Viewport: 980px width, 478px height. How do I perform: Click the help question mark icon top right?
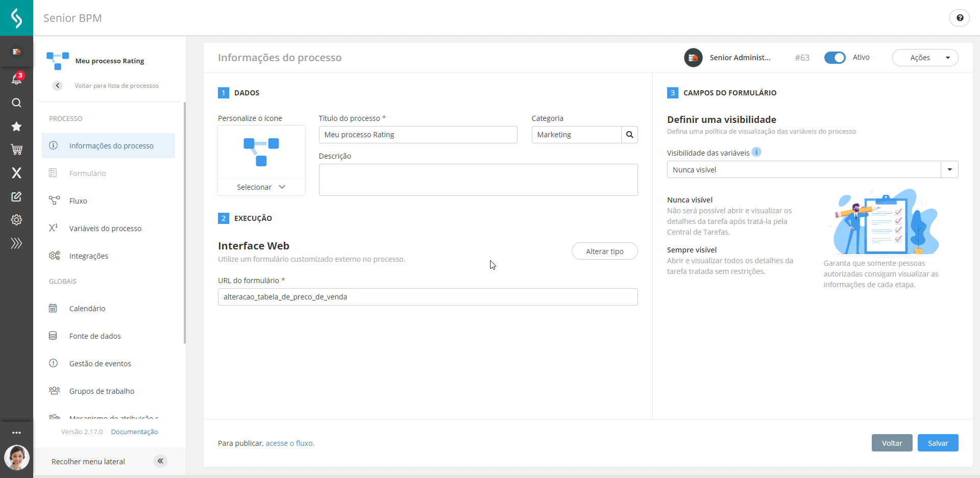(x=960, y=17)
